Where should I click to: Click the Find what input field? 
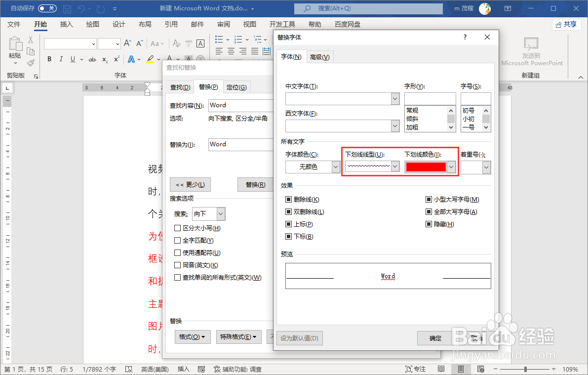(x=241, y=105)
